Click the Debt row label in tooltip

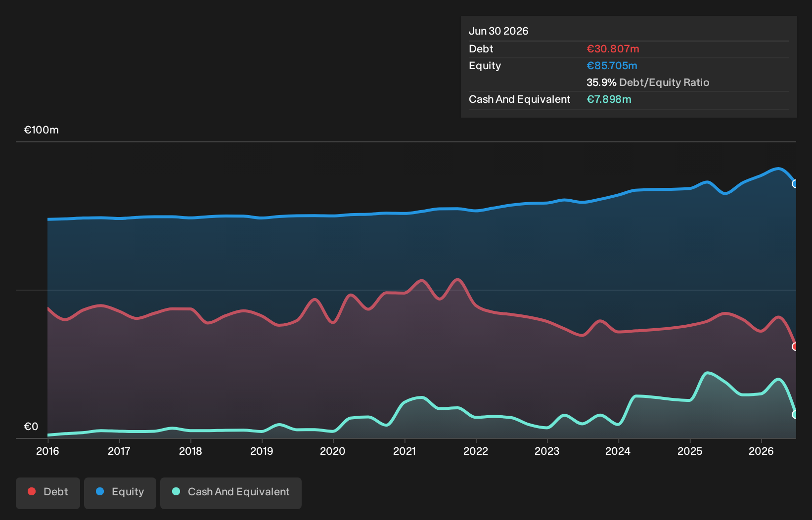tap(481, 49)
